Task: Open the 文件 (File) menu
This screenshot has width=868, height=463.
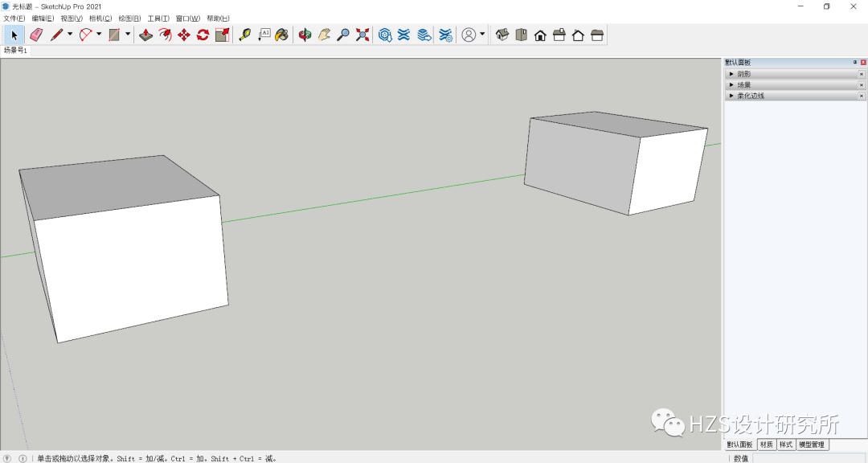Action: (x=13, y=18)
